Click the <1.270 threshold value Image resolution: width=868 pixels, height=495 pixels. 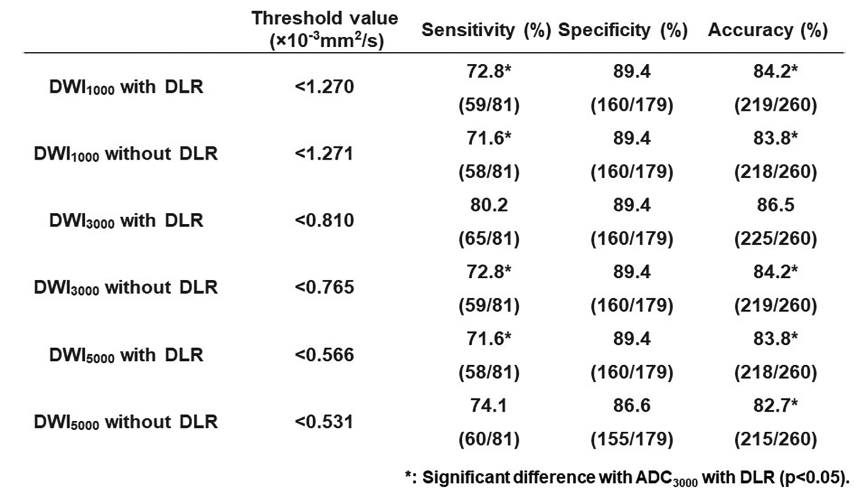[x=324, y=87]
